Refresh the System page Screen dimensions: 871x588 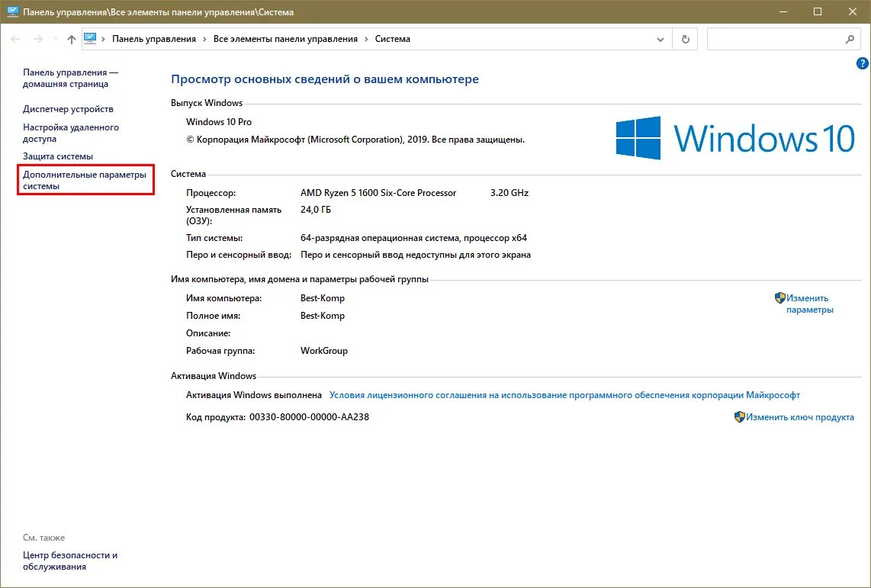tap(686, 40)
